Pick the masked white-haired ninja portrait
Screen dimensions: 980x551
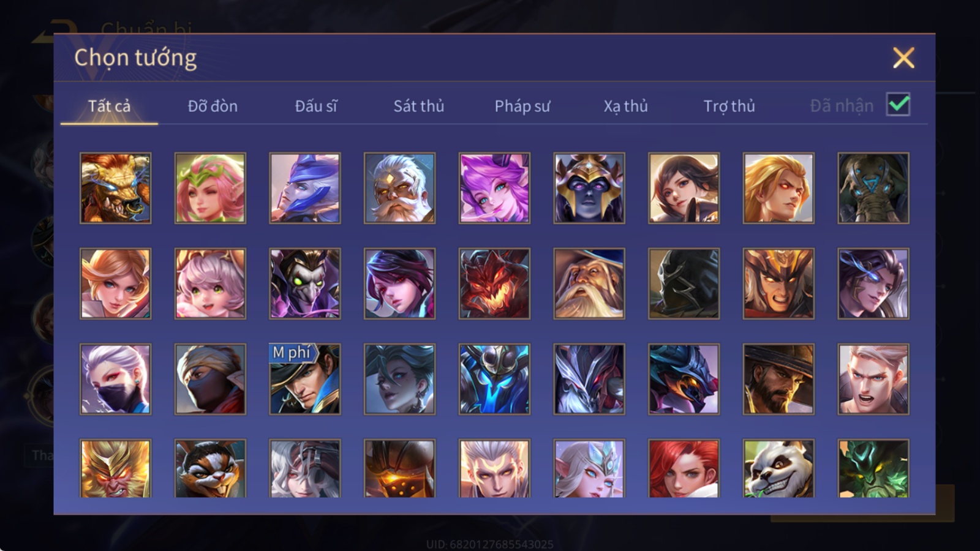115,379
